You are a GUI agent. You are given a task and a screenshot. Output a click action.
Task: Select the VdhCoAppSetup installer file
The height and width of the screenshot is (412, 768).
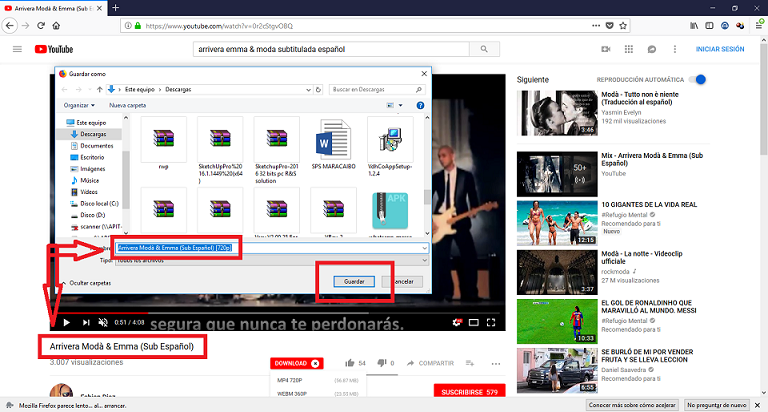click(x=390, y=146)
